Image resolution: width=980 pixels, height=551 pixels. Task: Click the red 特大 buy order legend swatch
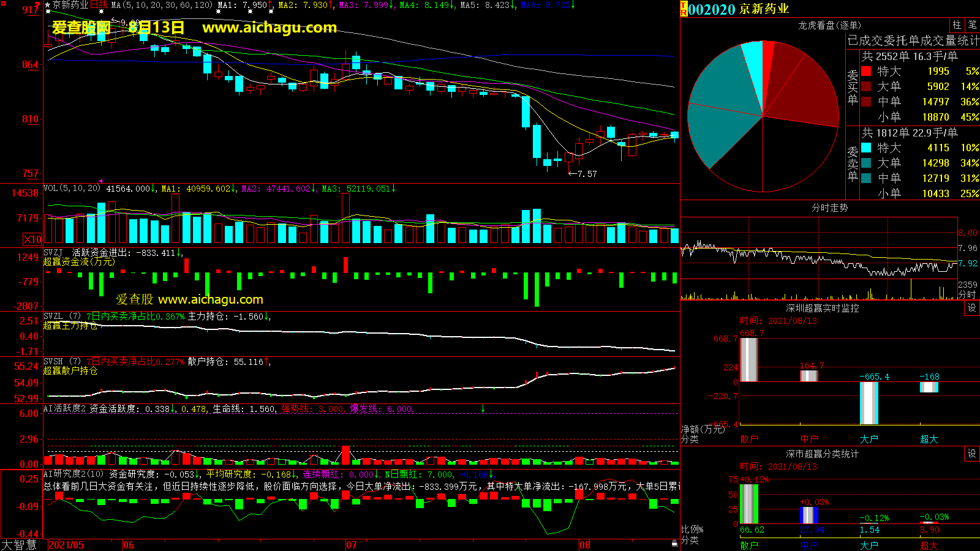(866, 71)
